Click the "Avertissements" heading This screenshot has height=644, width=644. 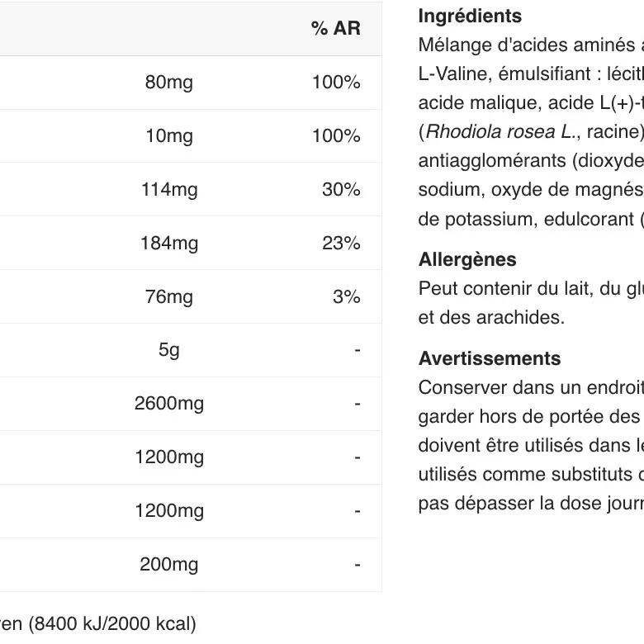490,358
